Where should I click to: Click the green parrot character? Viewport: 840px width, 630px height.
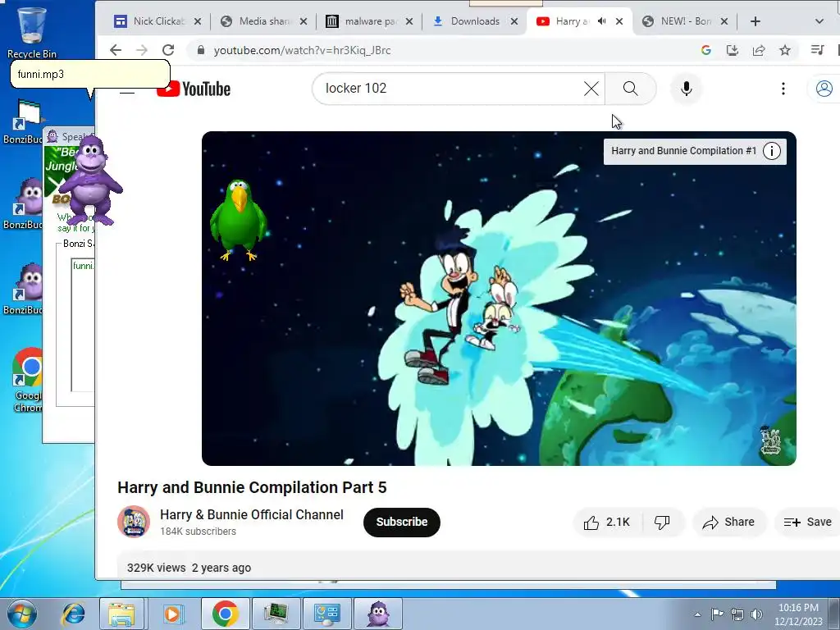click(239, 220)
